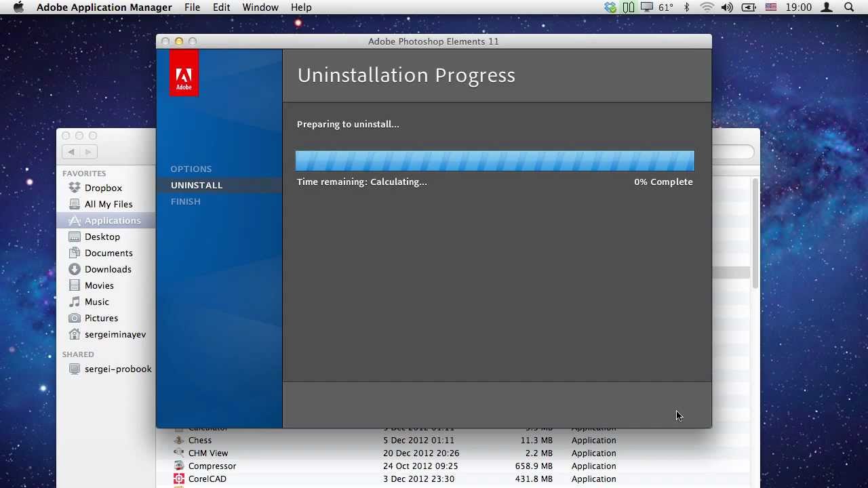Open Pictures in Finder sidebar

(x=101, y=318)
